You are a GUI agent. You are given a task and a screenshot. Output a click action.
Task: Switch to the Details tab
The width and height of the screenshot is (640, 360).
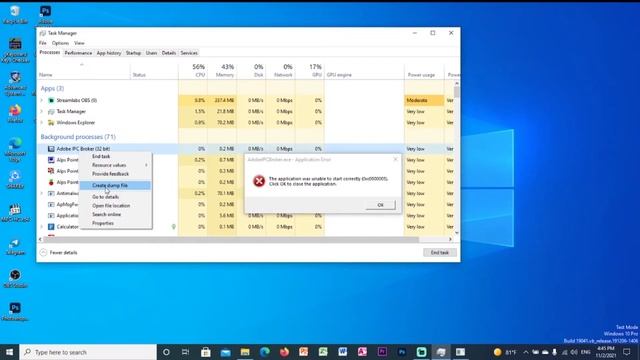(x=169, y=53)
